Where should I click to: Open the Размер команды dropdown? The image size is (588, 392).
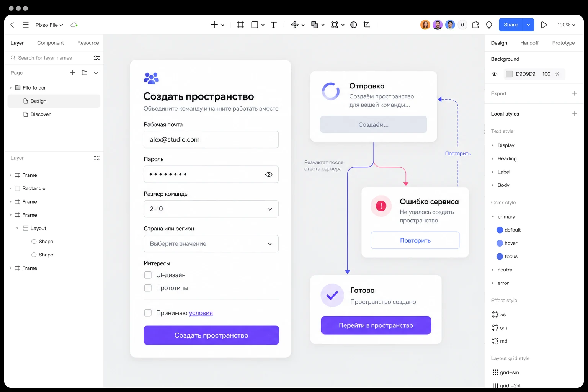[211, 209]
